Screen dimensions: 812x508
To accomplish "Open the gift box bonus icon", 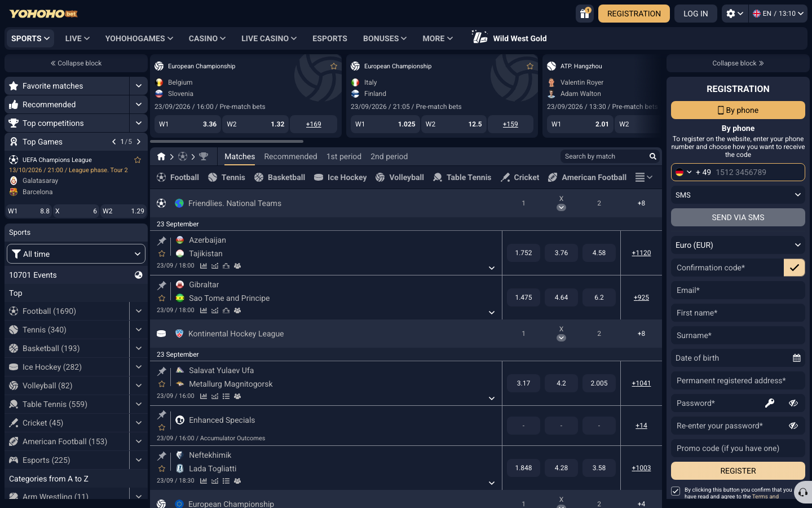I will pos(585,14).
